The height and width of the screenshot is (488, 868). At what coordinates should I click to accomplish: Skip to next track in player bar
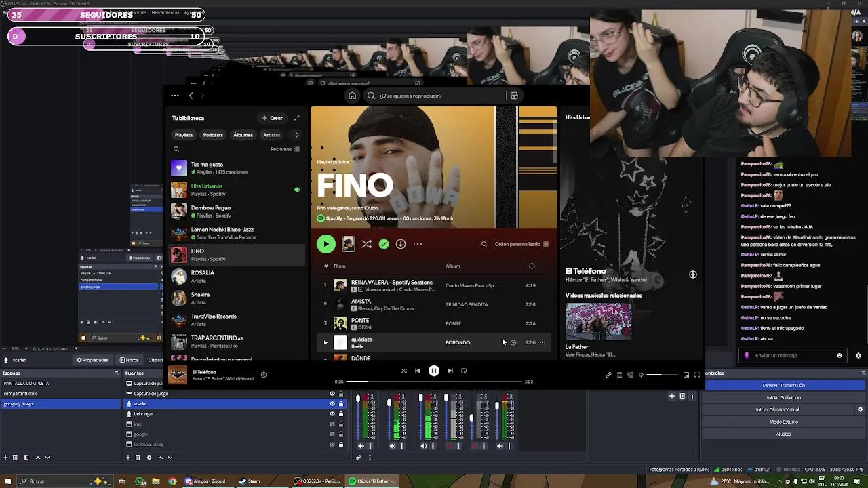(x=450, y=371)
